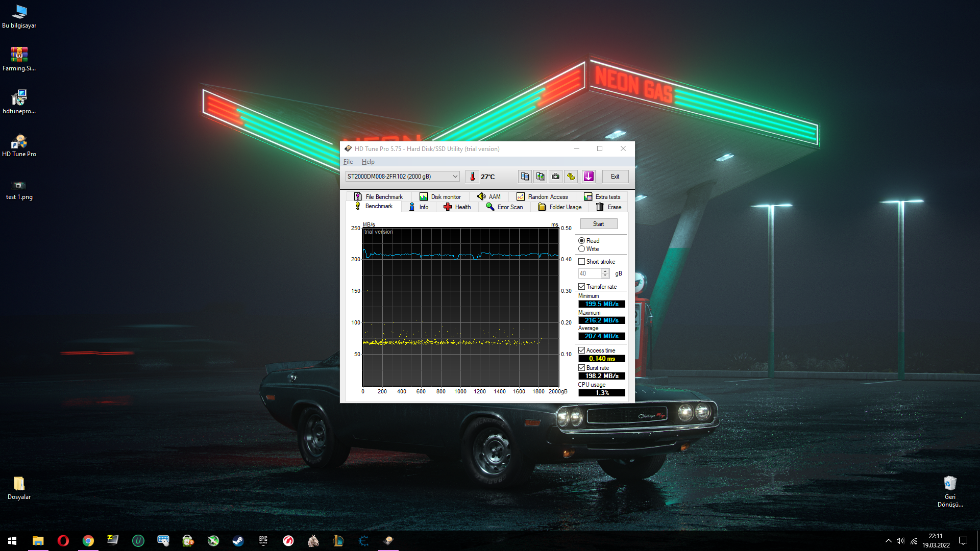Select the Write radio button
The width and height of the screenshot is (980, 551).
pyautogui.click(x=581, y=249)
